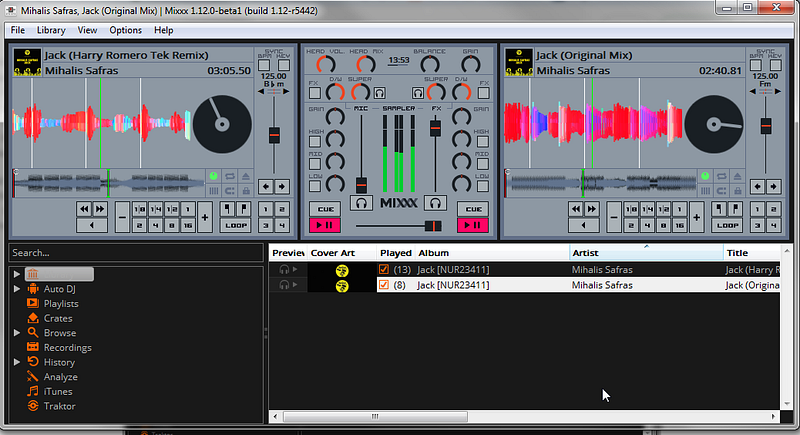Image resolution: width=800 pixels, height=435 pixels.
Task: Toggle left channel headphone cue icon
Action: point(361,203)
